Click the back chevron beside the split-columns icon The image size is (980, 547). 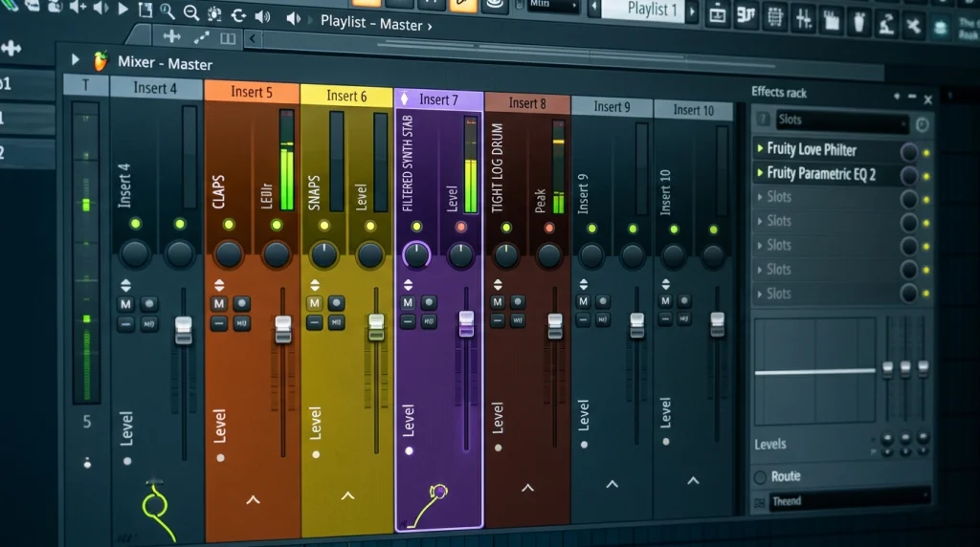click(x=253, y=38)
